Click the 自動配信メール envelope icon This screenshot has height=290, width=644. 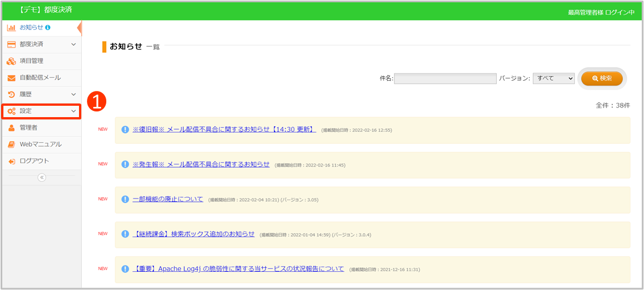point(11,78)
